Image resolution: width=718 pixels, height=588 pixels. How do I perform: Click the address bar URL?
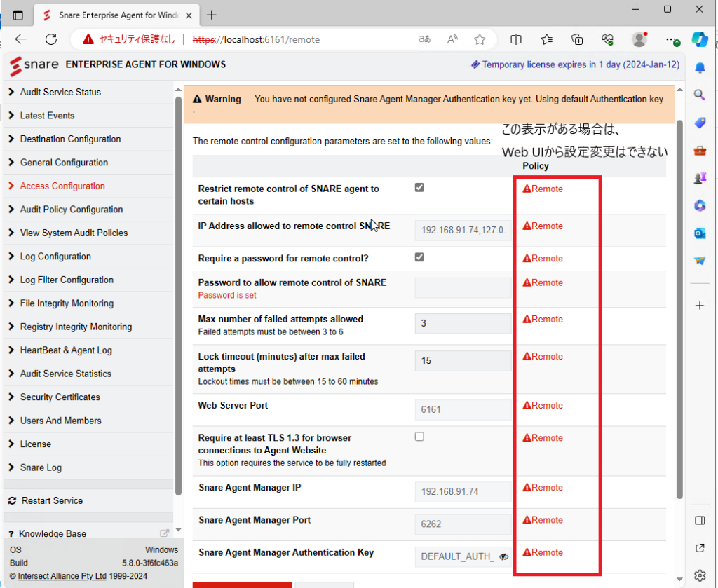coord(256,39)
